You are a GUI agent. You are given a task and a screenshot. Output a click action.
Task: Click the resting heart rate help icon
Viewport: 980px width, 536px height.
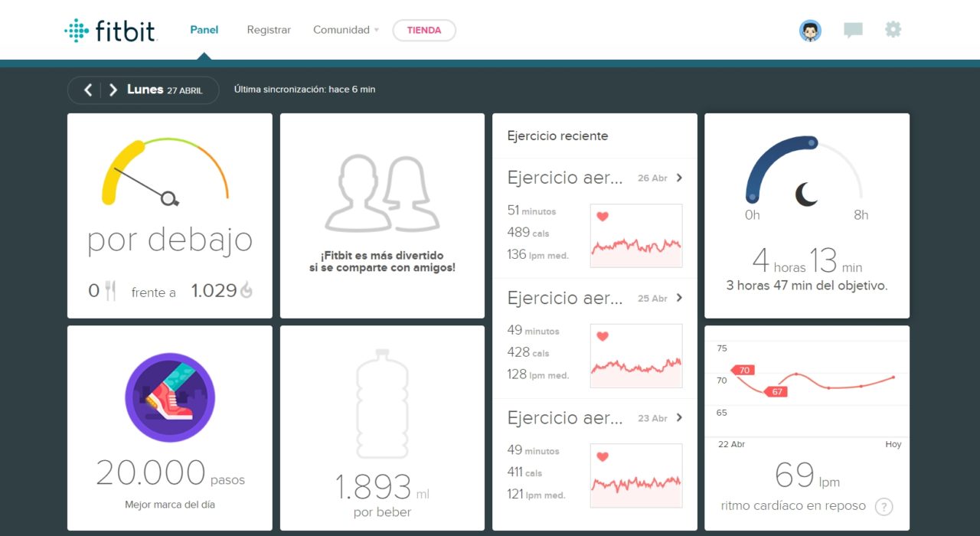884,506
